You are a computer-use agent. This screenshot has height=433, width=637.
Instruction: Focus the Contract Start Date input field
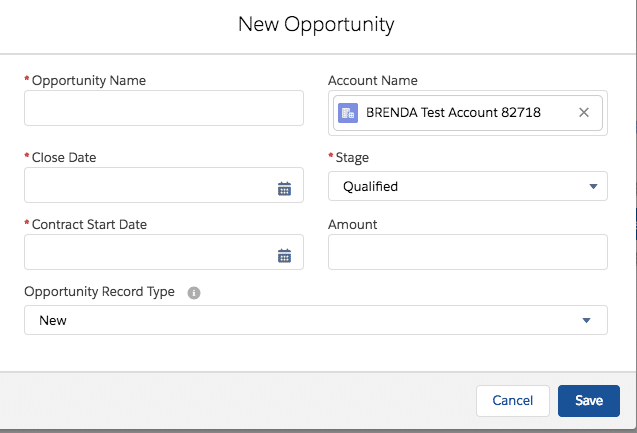[x=164, y=252]
